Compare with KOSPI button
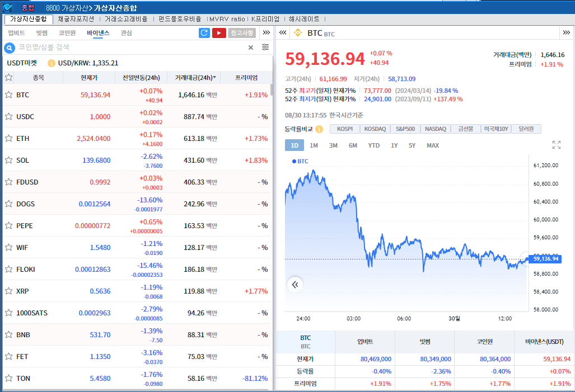This screenshot has height=392, width=575. [345, 129]
